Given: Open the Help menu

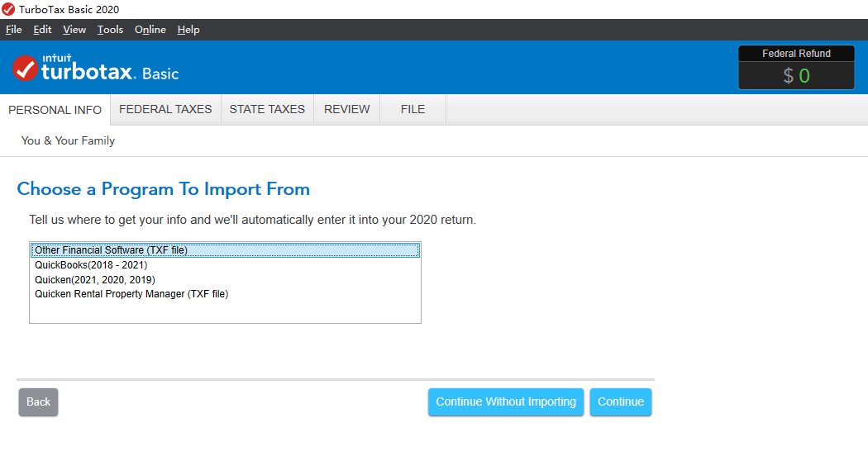Looking at the screenshot, I should [x=188, y=30].
